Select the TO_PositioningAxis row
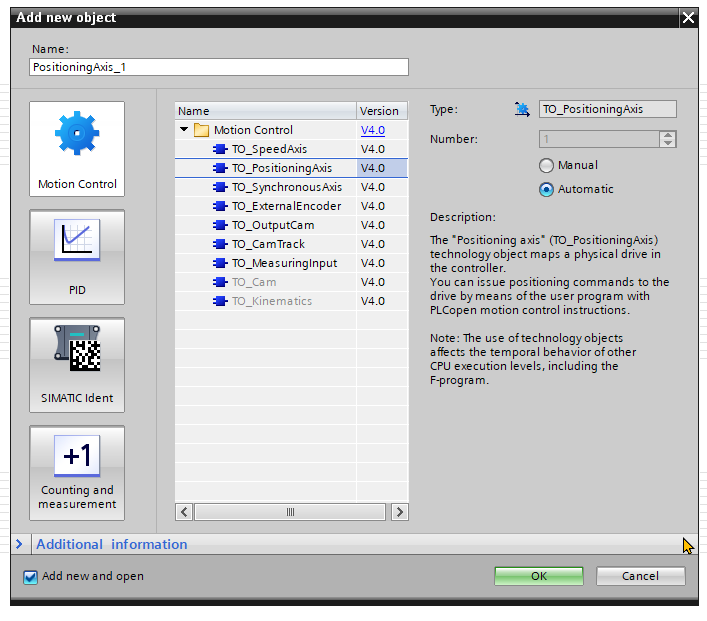This screenshot has width=707, height=621. coord(291,168)
